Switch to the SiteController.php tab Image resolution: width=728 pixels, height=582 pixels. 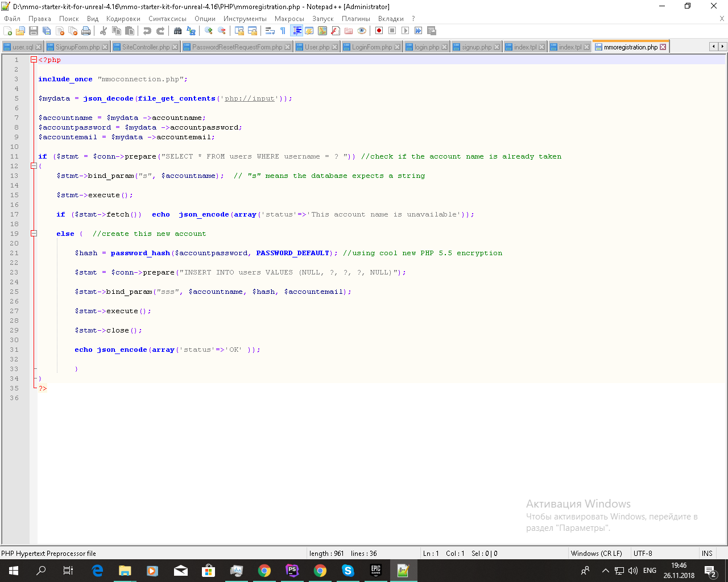point(146,47)
